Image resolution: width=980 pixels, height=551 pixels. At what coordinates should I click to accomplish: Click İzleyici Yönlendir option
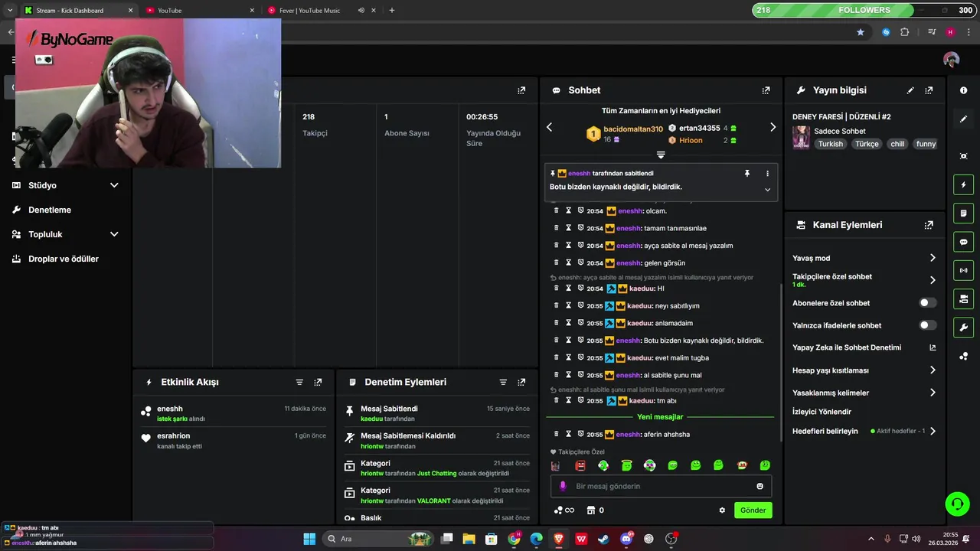click(x=822, y=412)
